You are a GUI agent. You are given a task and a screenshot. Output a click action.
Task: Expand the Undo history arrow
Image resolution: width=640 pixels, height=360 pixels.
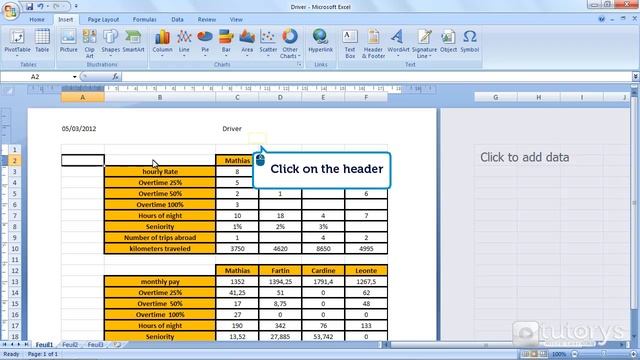(47, 7)
